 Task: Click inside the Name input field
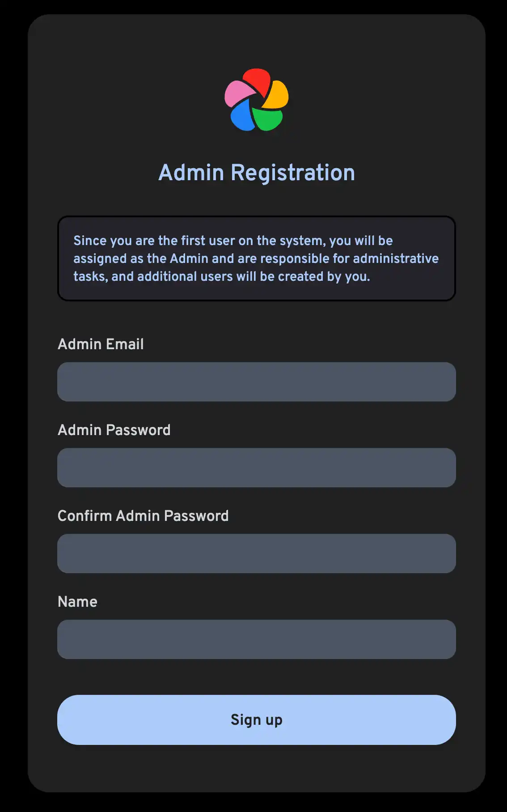pyautogui.click(x=256, y=639)
